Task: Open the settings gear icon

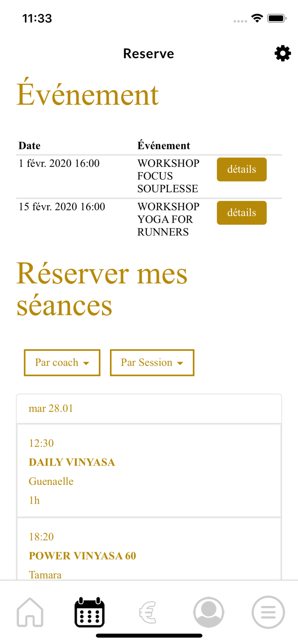Action: click(x=283, y=53)
